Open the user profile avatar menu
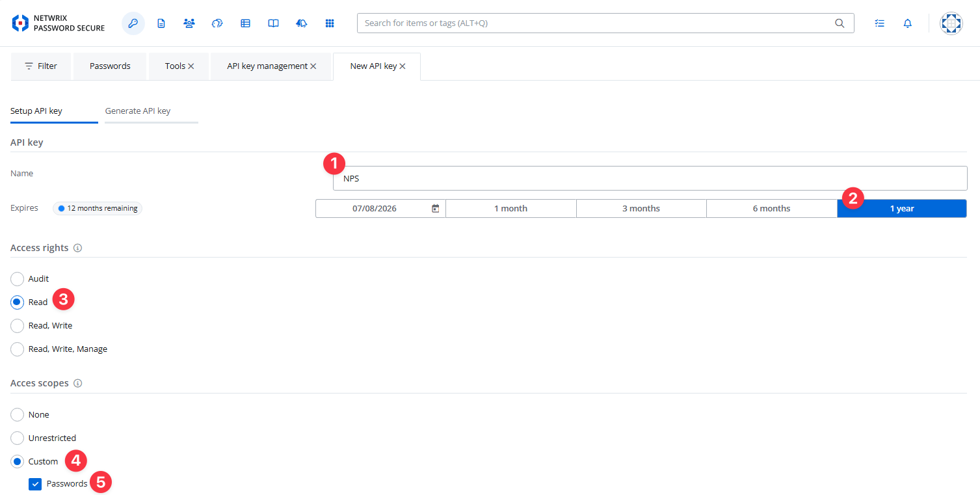 coord(951,23)
